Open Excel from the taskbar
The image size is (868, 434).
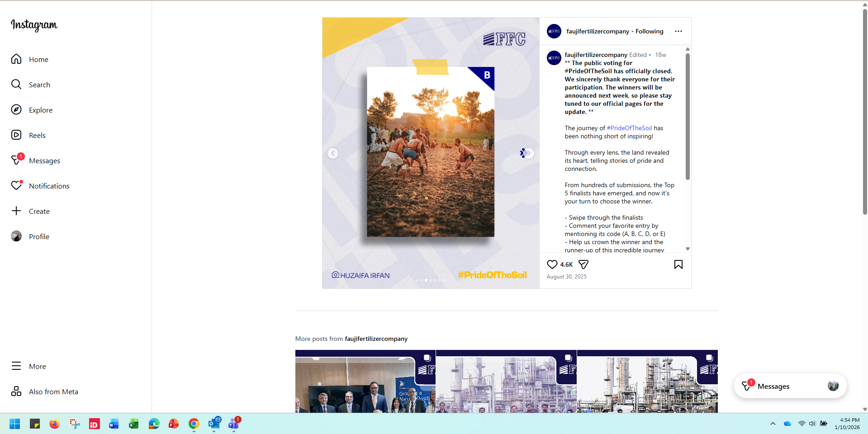[133, 424]
